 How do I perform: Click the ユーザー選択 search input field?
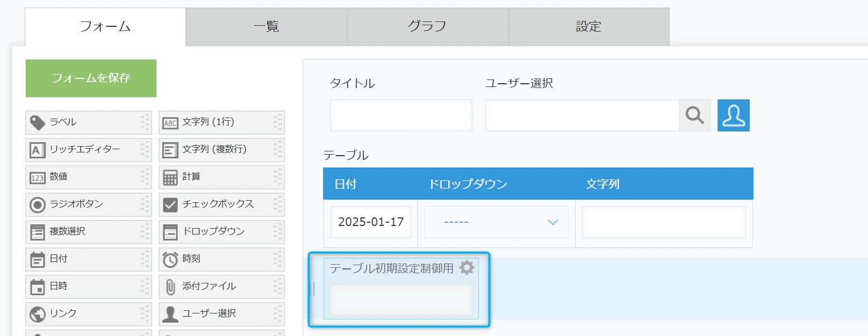[582, 115]
